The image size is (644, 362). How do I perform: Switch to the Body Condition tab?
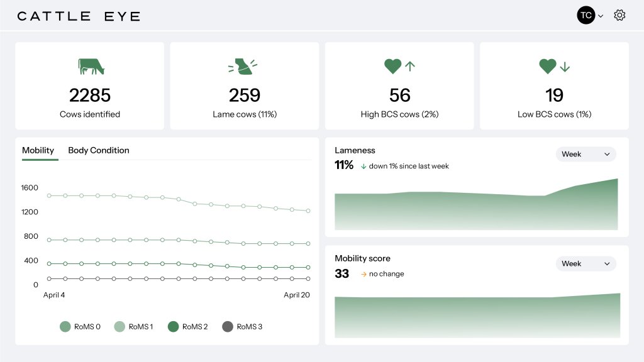[99, 150]
